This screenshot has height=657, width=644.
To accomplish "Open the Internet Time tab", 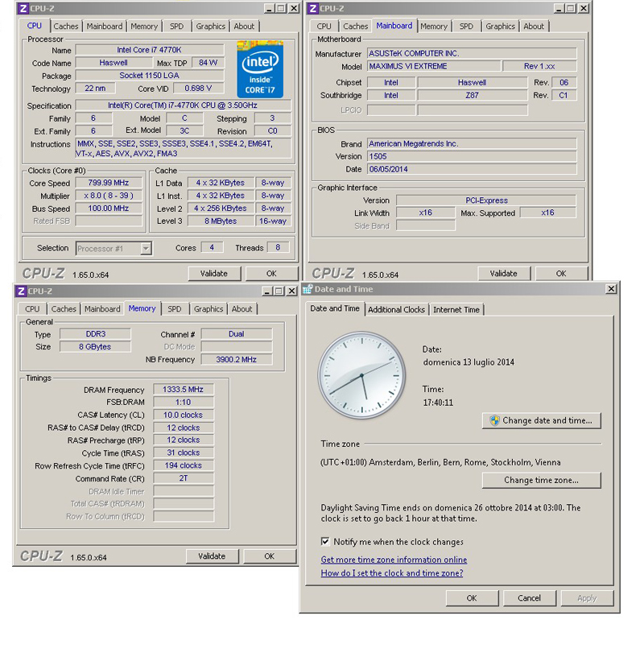I will pyautogui.click(x=456, y=310).
